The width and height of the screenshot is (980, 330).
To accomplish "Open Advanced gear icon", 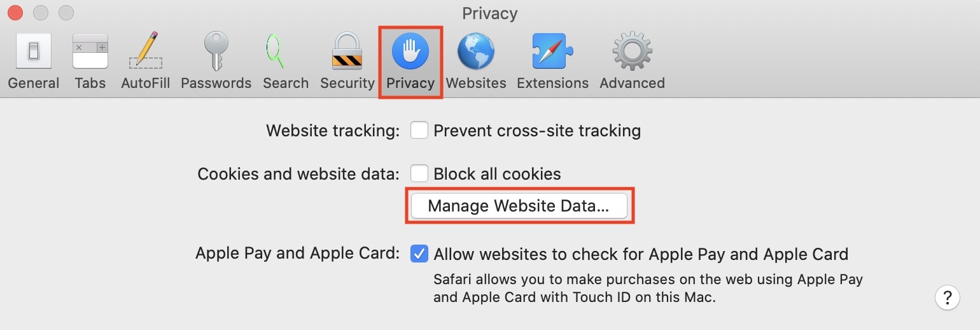I will [632, 51].
